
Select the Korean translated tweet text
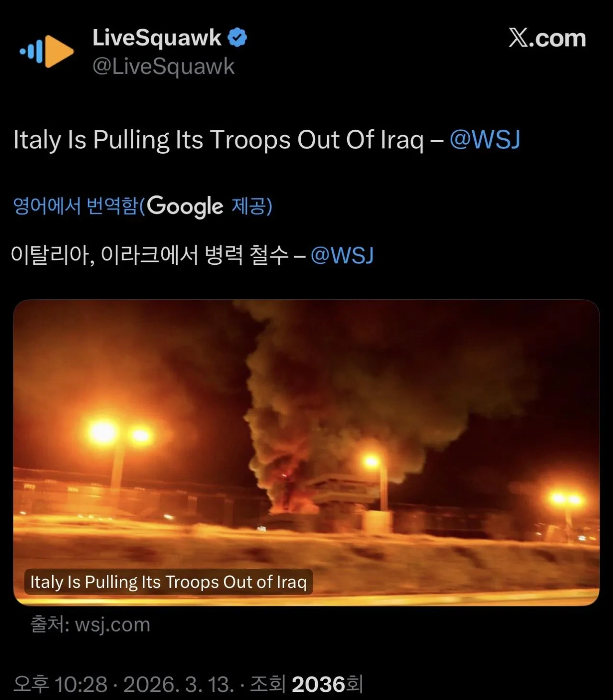click(x=192, y=255)
